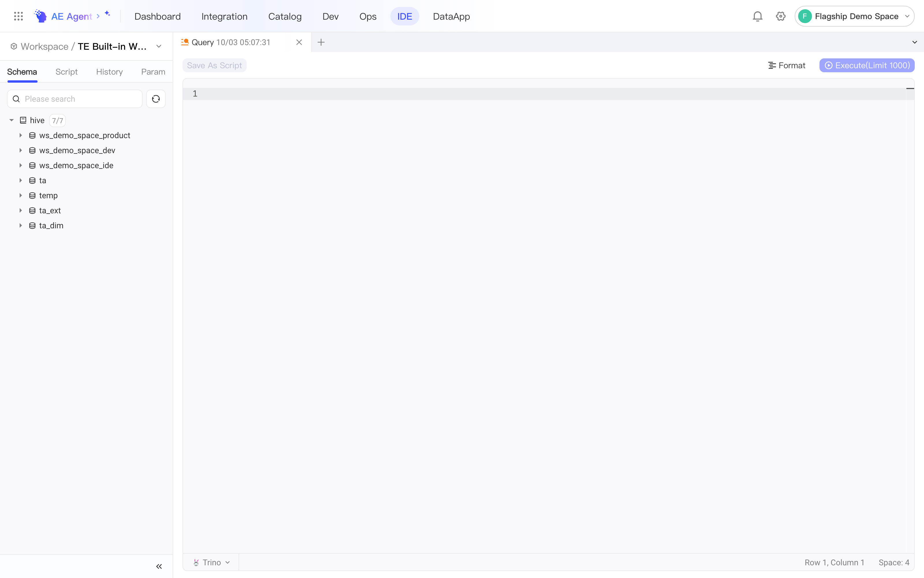The image size is (924, 578).
Task: Click the Space: 4 indentation indicator
Action: point(894,562)
